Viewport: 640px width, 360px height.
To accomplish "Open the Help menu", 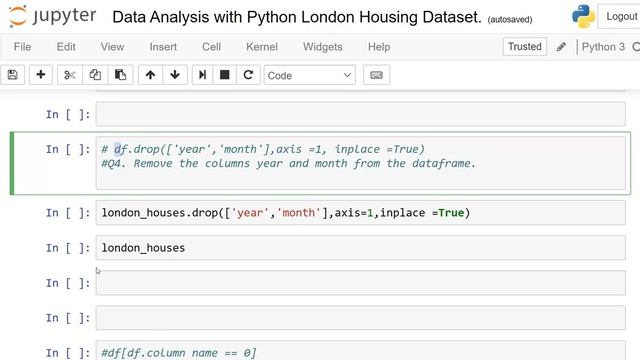I will pos(379,47).
